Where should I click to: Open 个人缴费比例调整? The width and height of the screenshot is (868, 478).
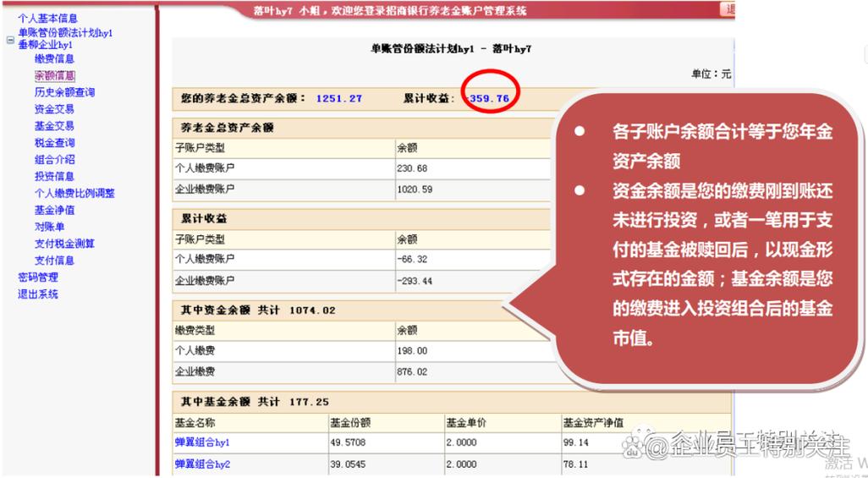[x=74, y=193]
